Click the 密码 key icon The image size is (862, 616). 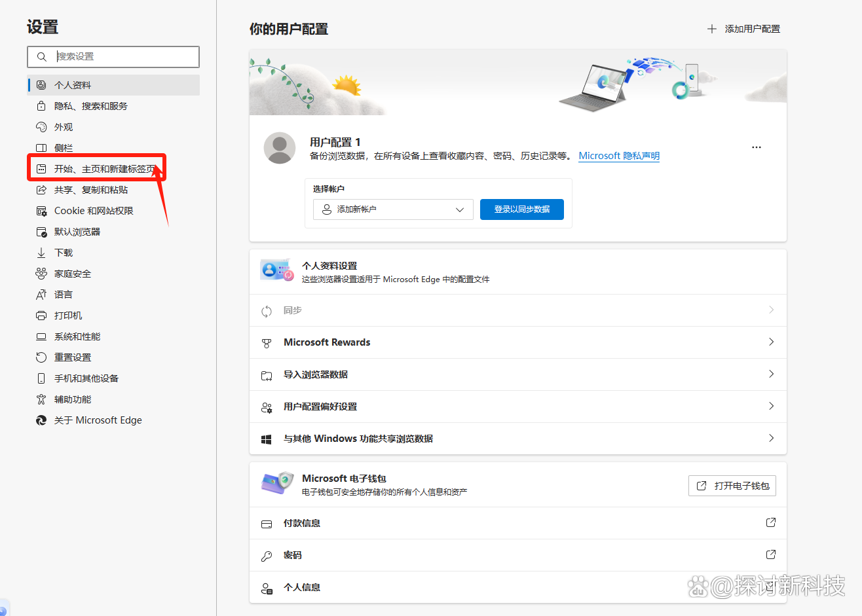267,556
